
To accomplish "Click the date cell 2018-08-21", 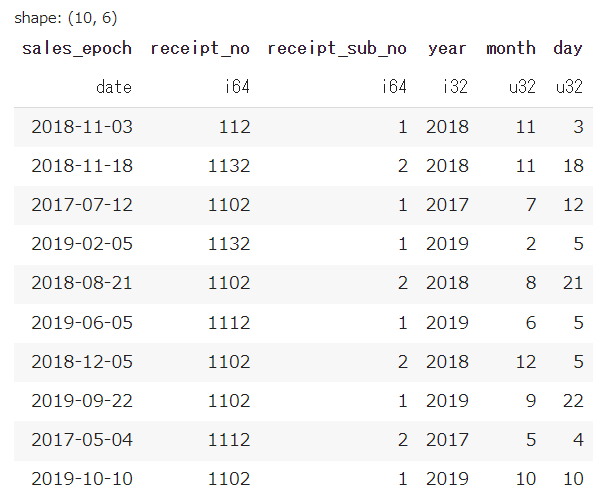I will point(82,283).
